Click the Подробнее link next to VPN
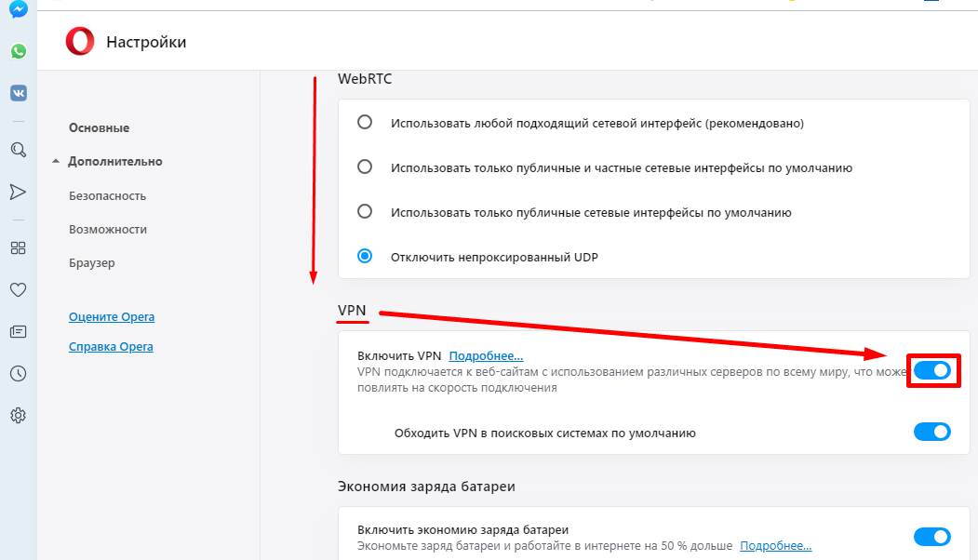Screen dimensions: 978x560 pyautogui.click(x=486, y=355)
